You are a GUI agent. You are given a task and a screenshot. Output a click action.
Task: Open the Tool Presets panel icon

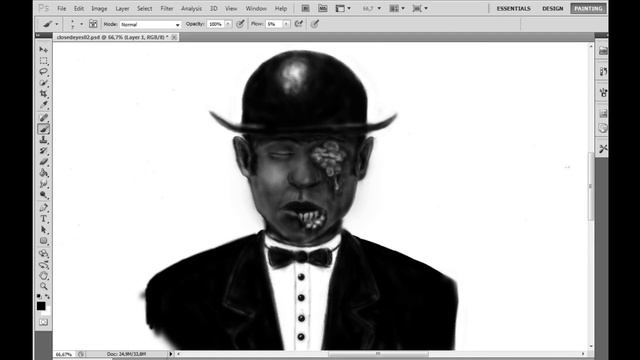coord(603,149)
